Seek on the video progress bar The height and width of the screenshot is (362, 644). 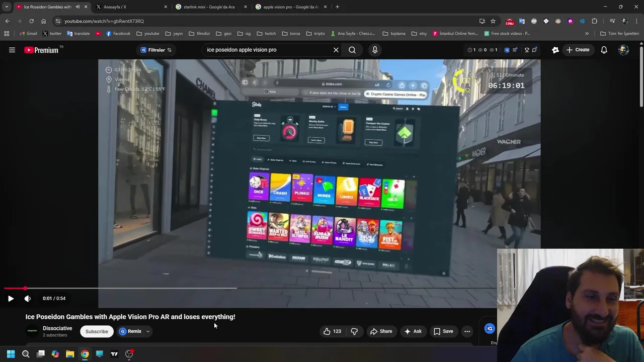click(x=250, y=288)
